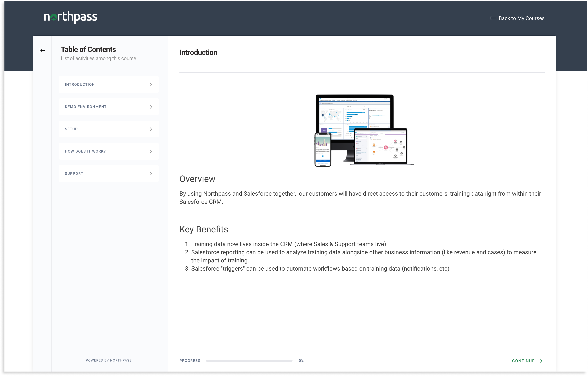This screenshot has height=376, width=588.
Task: Click the arrow next to Continue
Action: tap(541, 361)
